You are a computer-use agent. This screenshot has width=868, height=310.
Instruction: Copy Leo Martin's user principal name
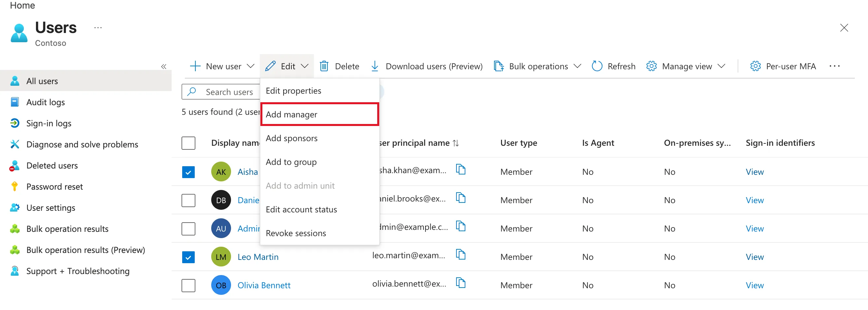pos(460,255)
